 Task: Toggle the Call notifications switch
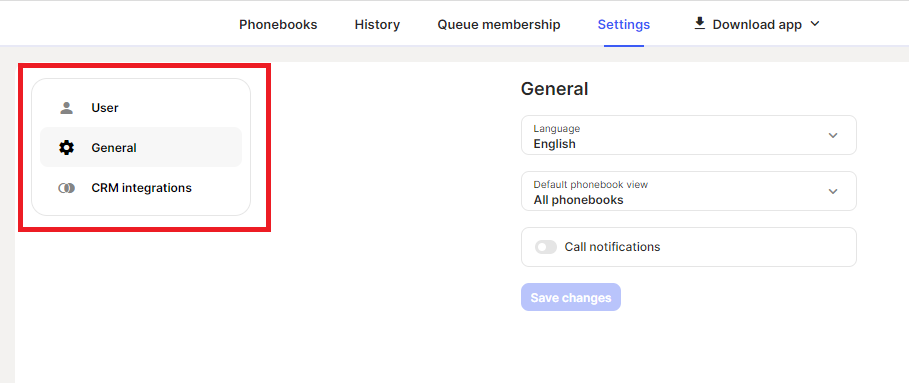point(546,247)
